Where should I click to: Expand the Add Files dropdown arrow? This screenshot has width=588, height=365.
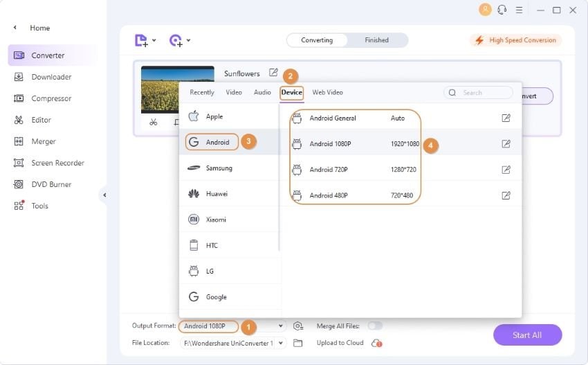coord(154,40)
